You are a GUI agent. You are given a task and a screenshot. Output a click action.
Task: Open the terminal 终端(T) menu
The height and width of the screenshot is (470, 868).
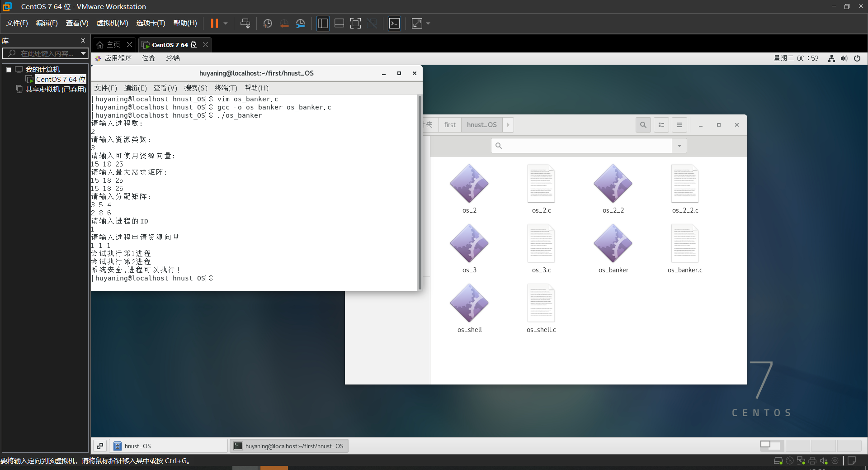(x=226, y=88)
